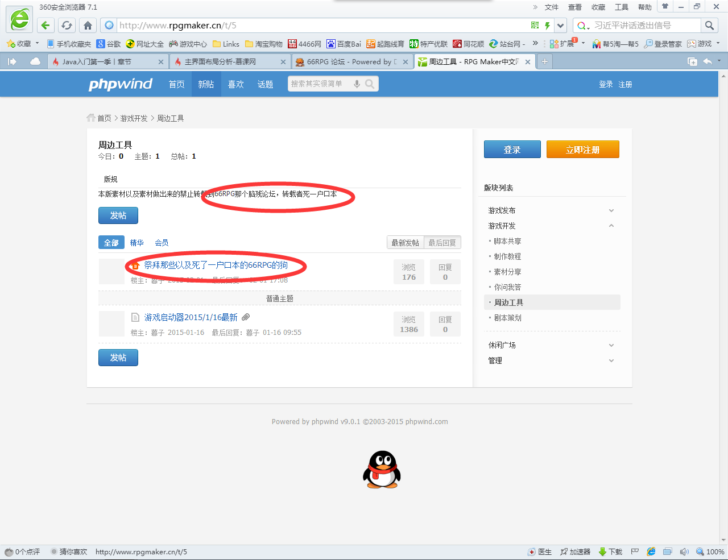Screen dimensions: 728x560
Task: Open the 新帖 navigation item
Action: tap(206, 84)
